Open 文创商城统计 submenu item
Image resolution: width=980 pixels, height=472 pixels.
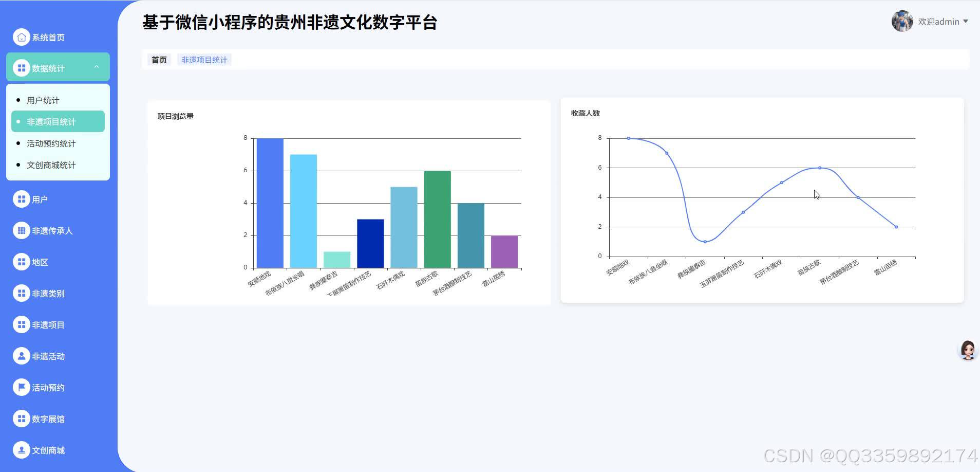click(58, 165)
